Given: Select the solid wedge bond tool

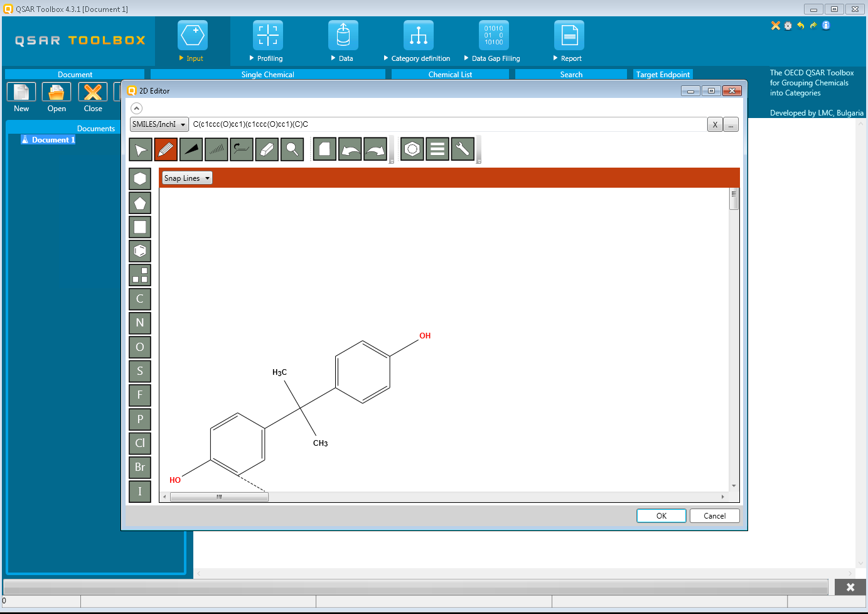Looking at the screenshot, I should (x=191, y=149).
